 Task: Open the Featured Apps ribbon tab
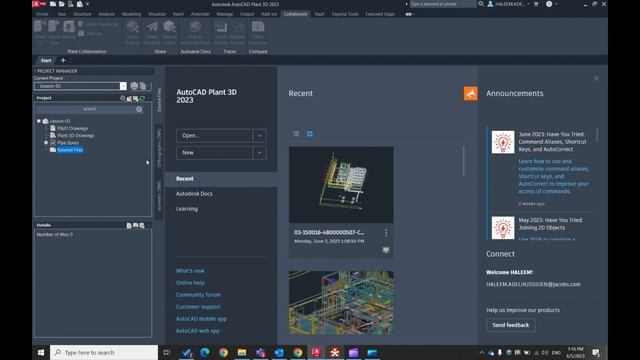pos(380,14)
